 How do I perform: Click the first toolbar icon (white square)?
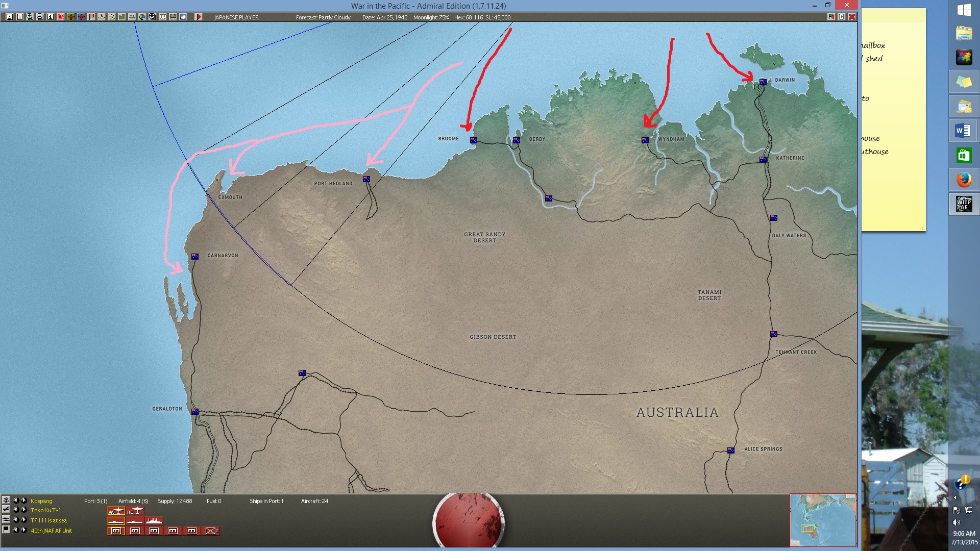pos(10,17)
